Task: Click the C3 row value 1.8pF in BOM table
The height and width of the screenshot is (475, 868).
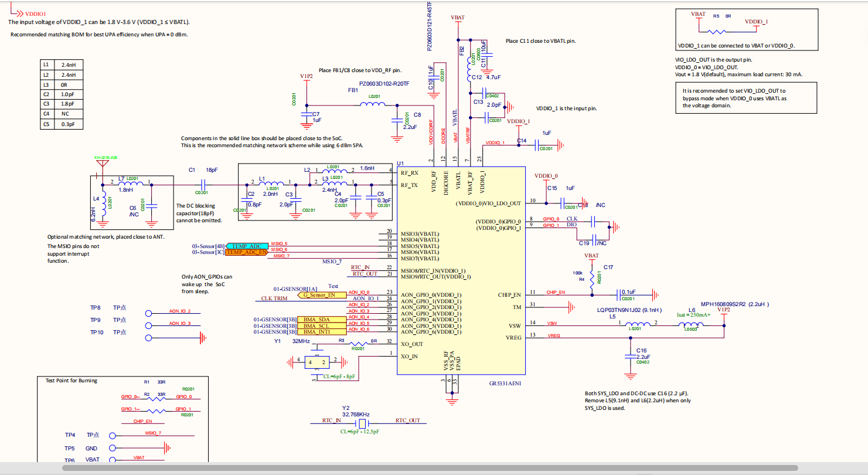Action: (x=69, y=104)
